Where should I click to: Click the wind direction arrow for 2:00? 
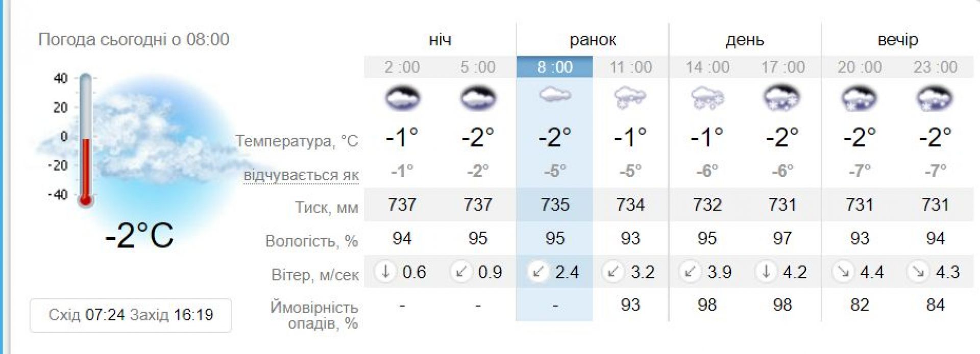click(385, 272)
